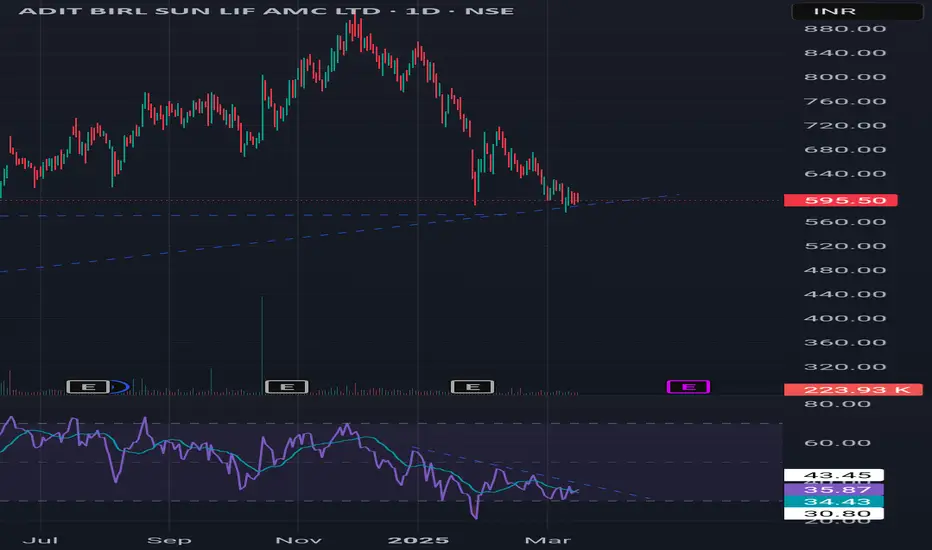Click the purple 35.87 RSI label
932x550 pixels.
pos(834,489)
